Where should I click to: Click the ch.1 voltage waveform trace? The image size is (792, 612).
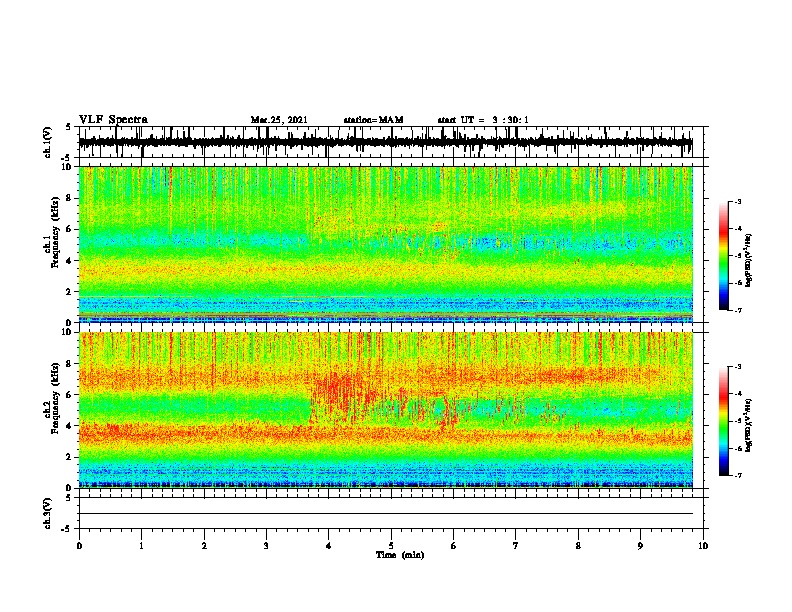[385, 142]
